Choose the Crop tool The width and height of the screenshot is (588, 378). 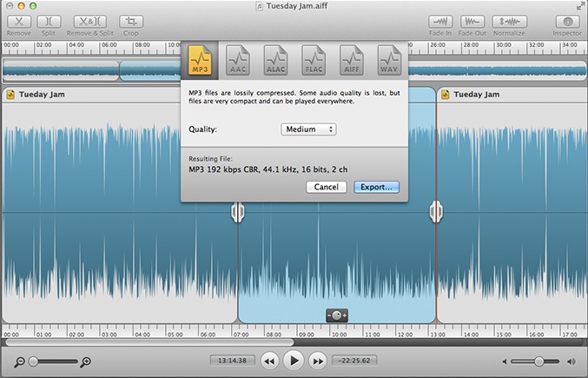[x=131, y=21]
